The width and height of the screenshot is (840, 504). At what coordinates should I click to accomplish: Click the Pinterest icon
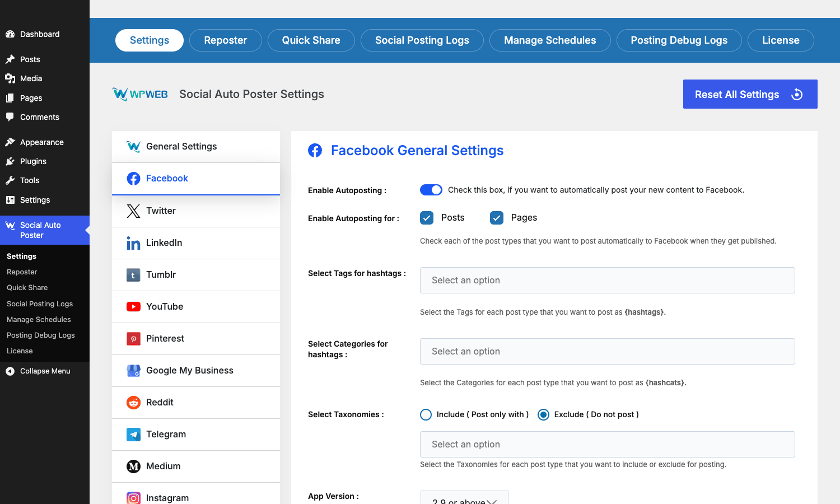pyautogui.click(x=133, y=339)
